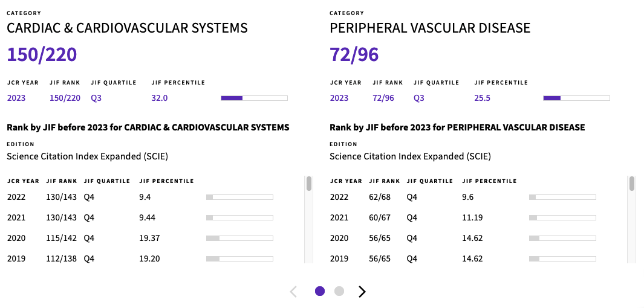Click the large 72/96 heading
The width and height of the screenshot is (644, 308).
(354, 54)
